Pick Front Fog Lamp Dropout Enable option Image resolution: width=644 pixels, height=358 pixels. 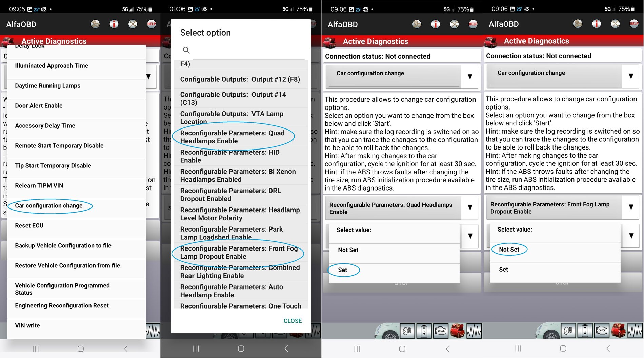coord(241,252)
